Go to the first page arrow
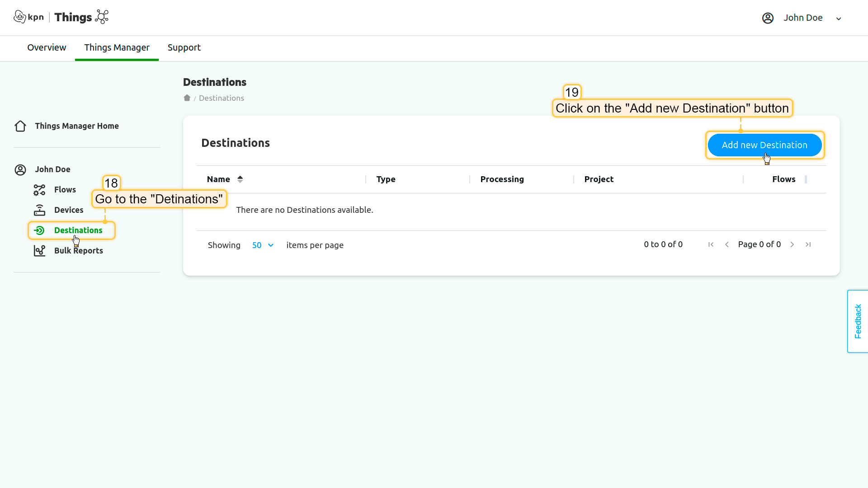This screenshot has height=488, width=868. (x=711, y=244)
